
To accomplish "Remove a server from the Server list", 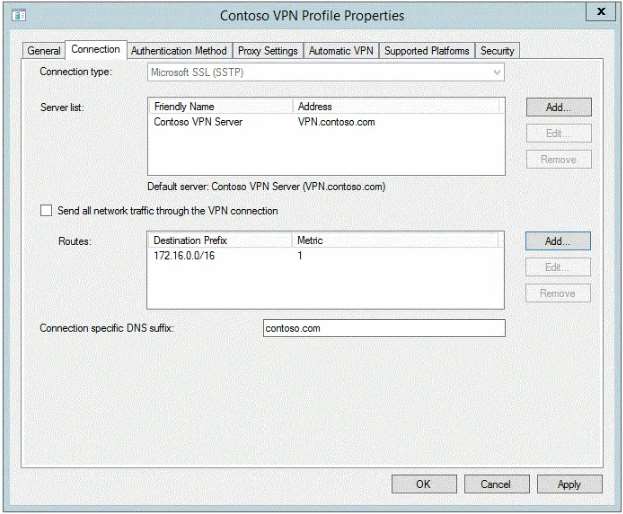I will coord(559,159).
